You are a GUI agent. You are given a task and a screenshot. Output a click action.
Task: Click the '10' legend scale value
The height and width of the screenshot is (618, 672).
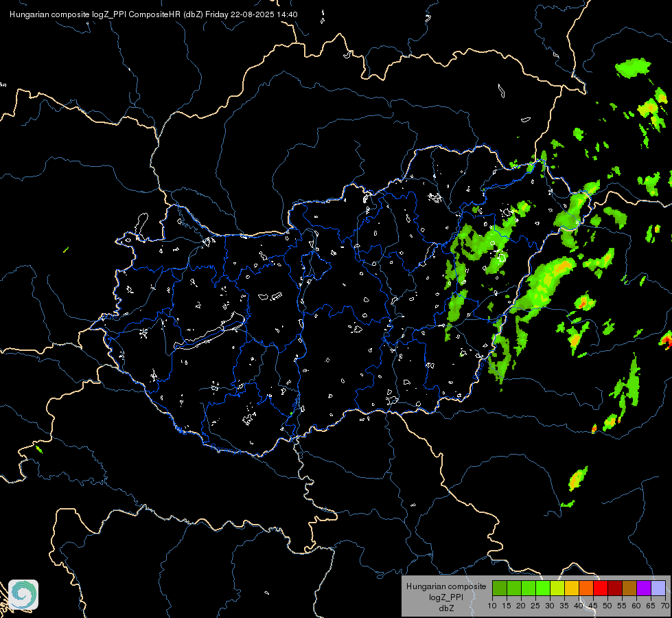pos(492,606)
